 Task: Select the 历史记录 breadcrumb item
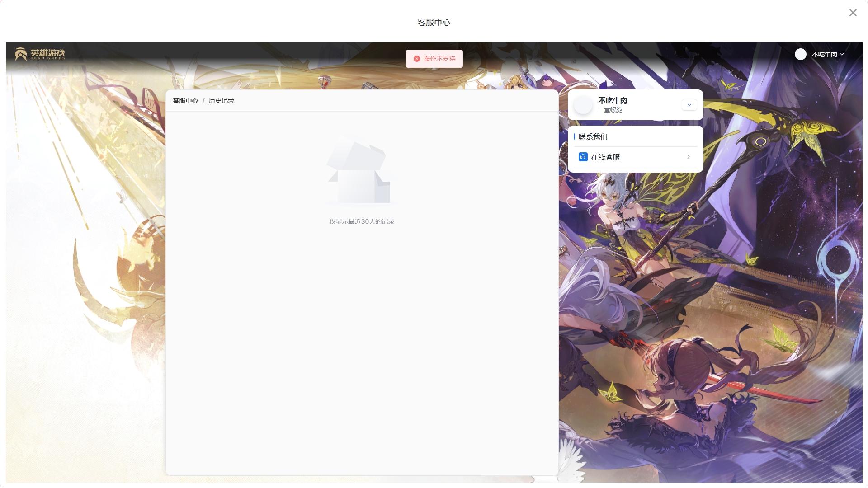coord(221,100)
